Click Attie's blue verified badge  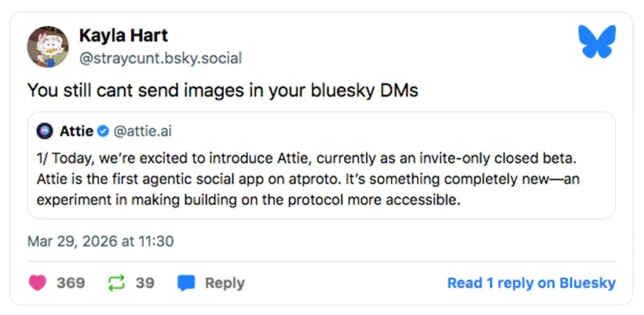[x=104, y=131]
